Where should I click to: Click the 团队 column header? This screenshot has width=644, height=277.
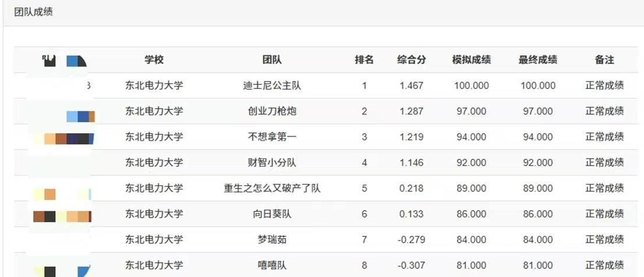pyautogui.click(x=272, y=60)
